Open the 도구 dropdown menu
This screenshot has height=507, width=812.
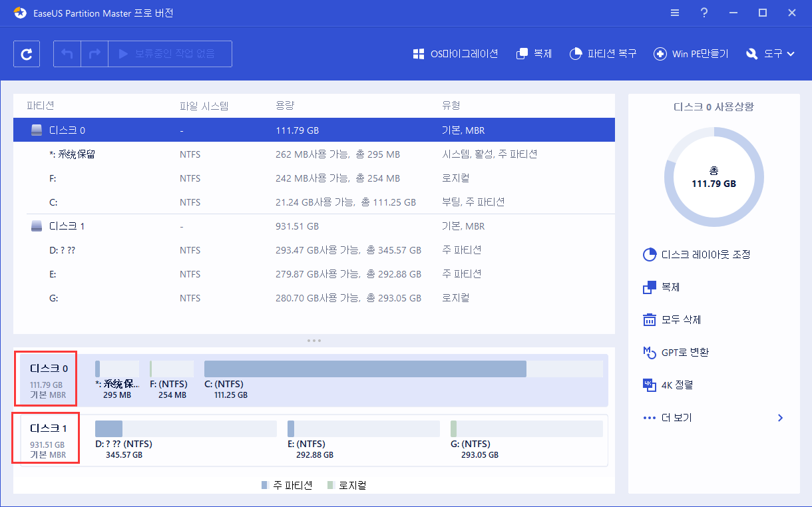tap(770, 54)
